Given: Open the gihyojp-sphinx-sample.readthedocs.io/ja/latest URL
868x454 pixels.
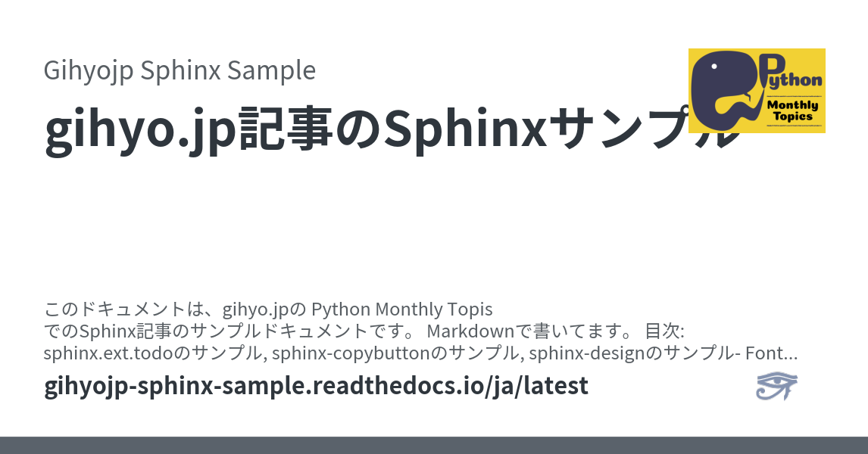Looking at the screenshot, I should (317, 386).
